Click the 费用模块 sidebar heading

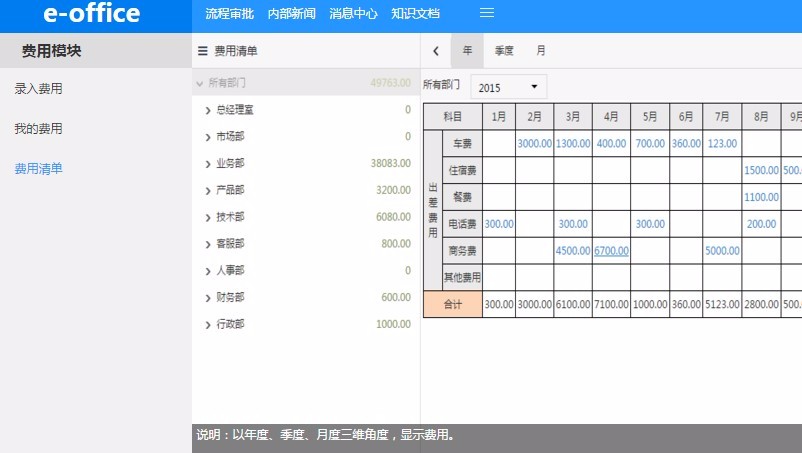click(x=51, y=51)
